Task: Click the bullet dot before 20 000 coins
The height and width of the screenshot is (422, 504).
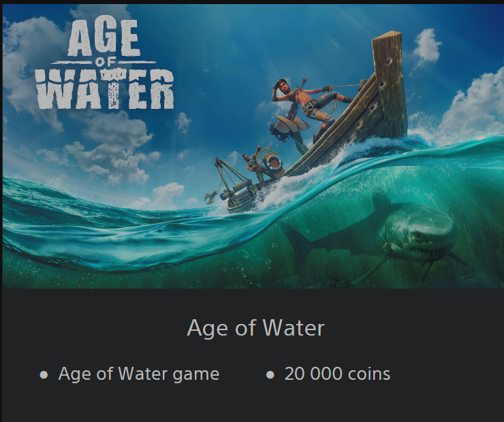Action: [x=270, y=375]
